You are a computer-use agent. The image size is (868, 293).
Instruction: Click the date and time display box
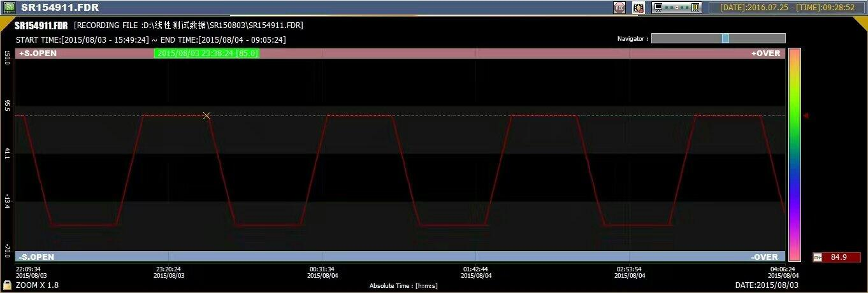coord(786,8)
